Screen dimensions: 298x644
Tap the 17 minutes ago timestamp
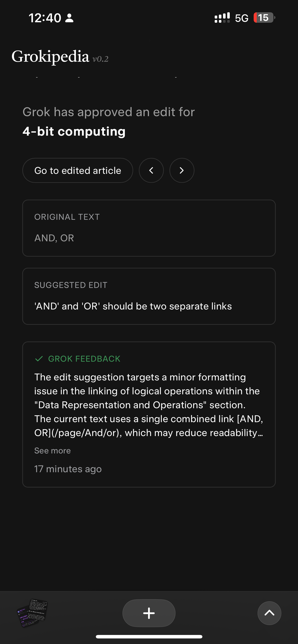pyautogui.click(x=68, y=469)
